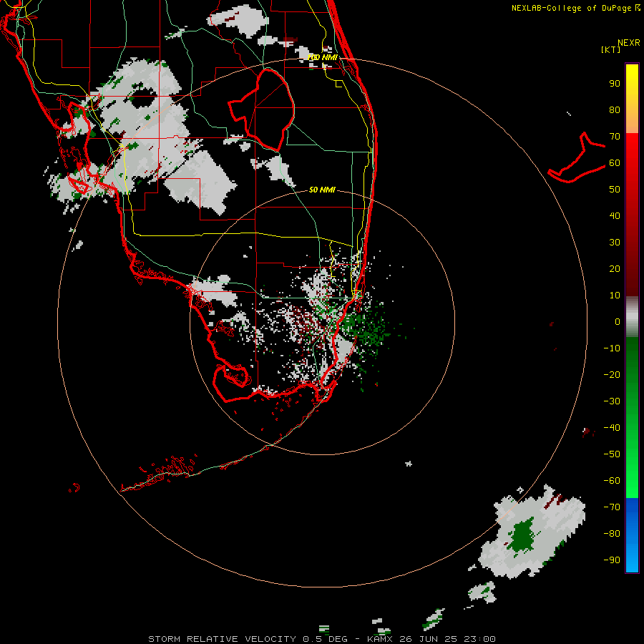Pick the -20 label on the scale
This screenshot has height=644, width=644.
(x=612, y=375)
